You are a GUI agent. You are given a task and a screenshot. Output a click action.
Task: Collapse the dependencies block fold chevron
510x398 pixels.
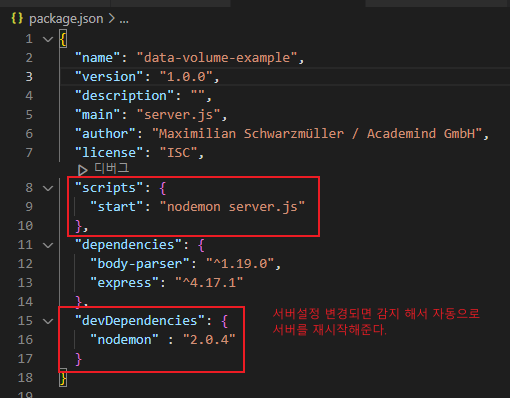pos(48,245)
